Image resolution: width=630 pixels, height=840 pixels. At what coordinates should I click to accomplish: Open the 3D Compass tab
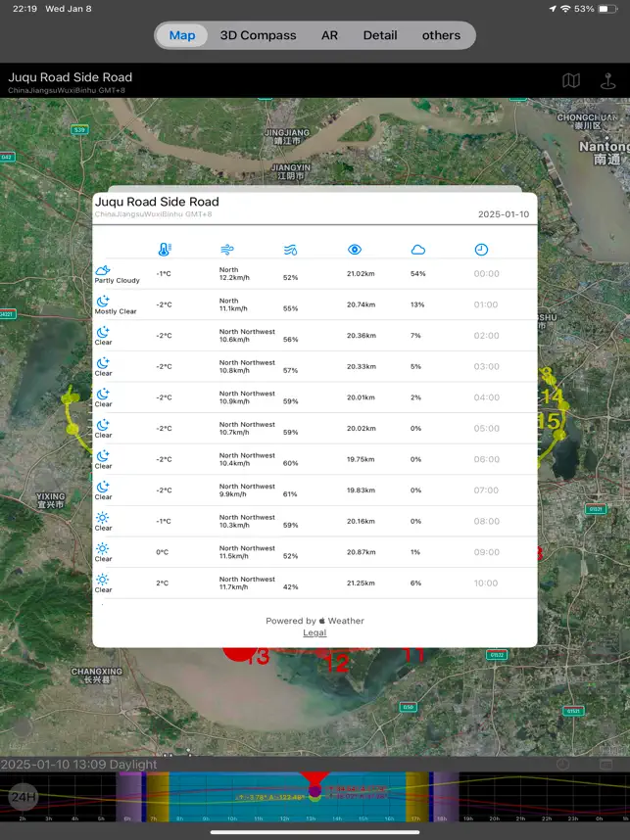(x=258, y=35)
